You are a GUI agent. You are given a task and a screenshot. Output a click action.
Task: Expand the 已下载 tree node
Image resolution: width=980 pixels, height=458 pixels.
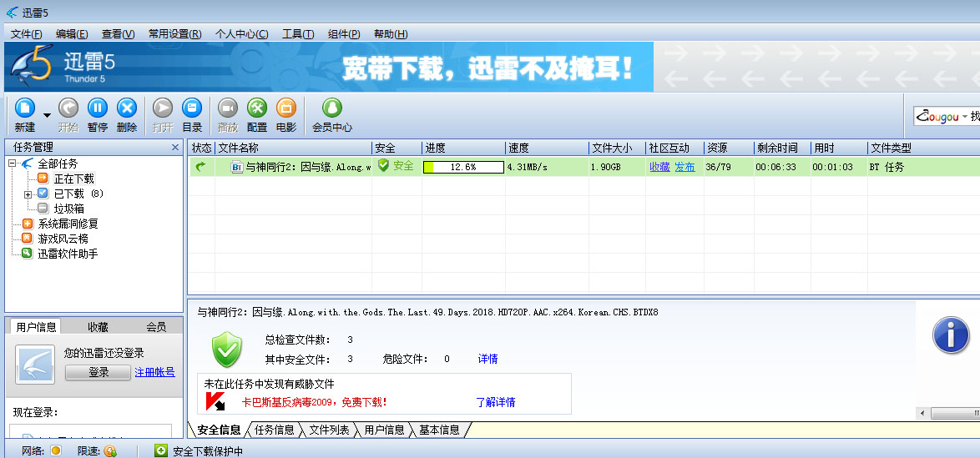tap(28, 194)
